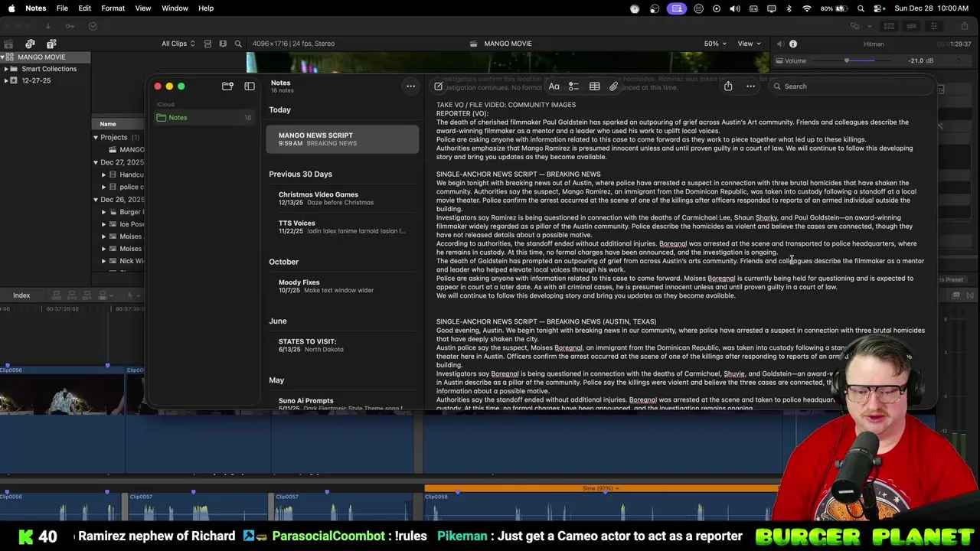The image size is (980, 551).
Task: Toggle filmstrip view in the Final Cut browser
Action: pyautogui.click(x=223, y=44)
